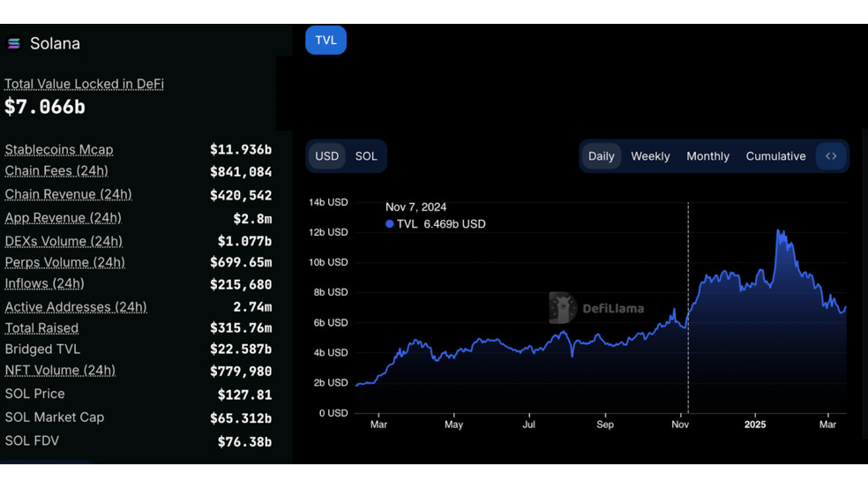Select the Daily interval tab
868x489 pixels.
tap(602, 156)
